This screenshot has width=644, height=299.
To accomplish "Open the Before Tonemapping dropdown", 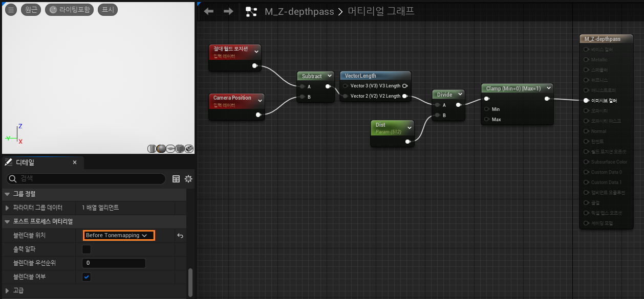I will point(119,235).
